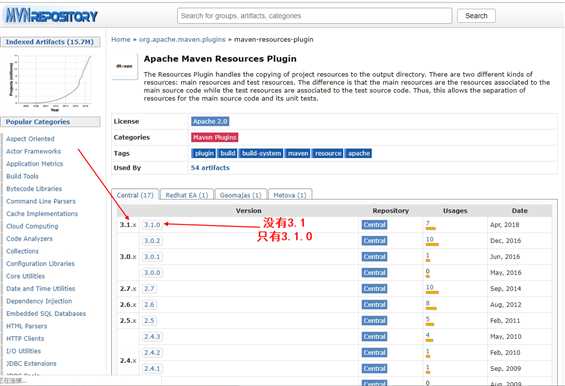
Task: Open version 2.7 link
Action: pos(149,289)
